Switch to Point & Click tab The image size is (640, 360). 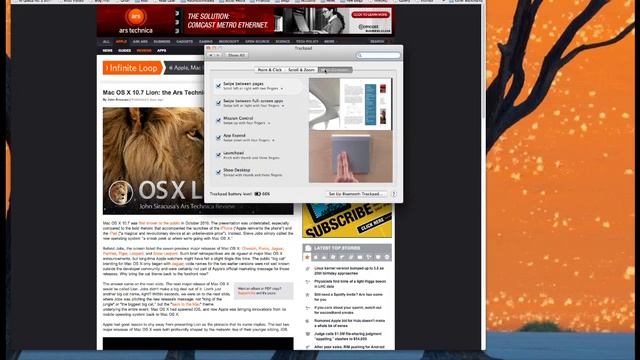(269, 70)
